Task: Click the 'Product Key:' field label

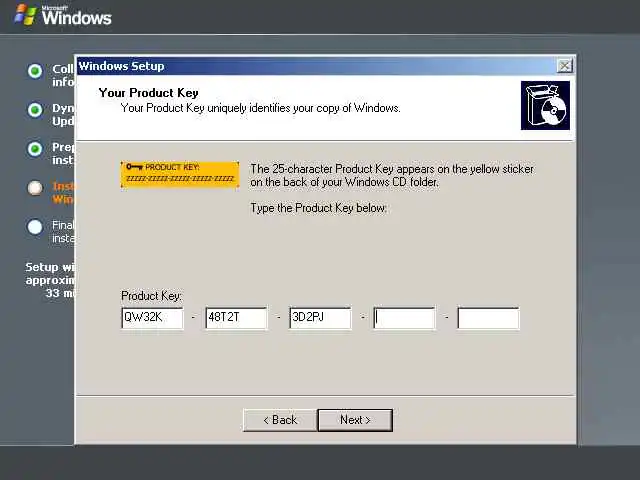Action: [x=151, y=296]
